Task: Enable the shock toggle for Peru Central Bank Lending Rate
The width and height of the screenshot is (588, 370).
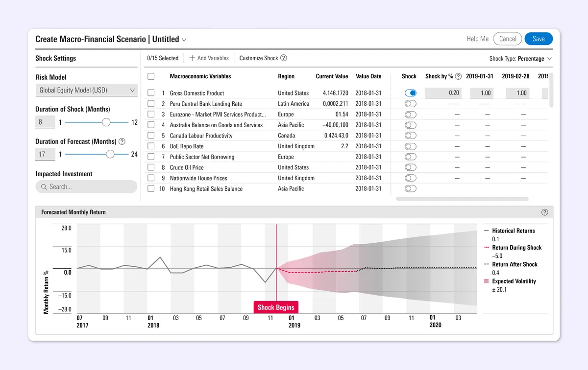Action: (x=411, y=104)
